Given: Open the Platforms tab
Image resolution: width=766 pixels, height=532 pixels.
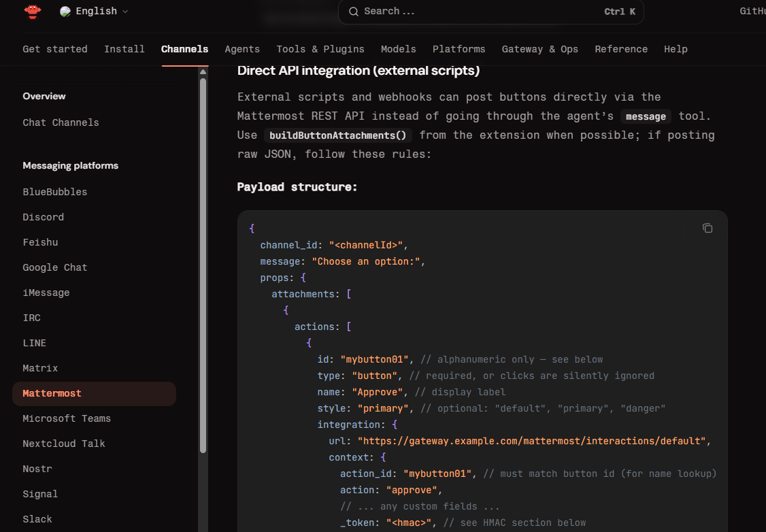Looking at the screenshot, I should click(459, 49).
